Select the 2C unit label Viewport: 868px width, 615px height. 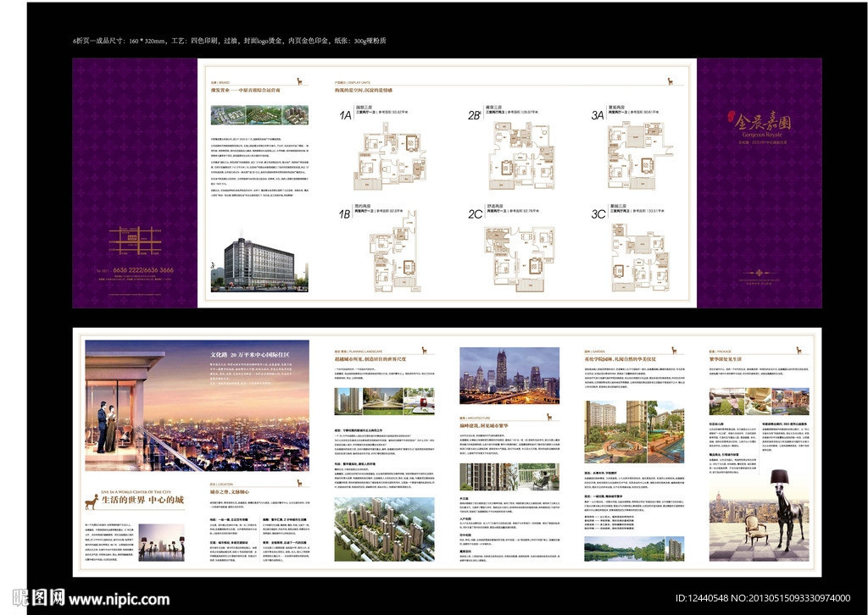[x=475, y=214]
